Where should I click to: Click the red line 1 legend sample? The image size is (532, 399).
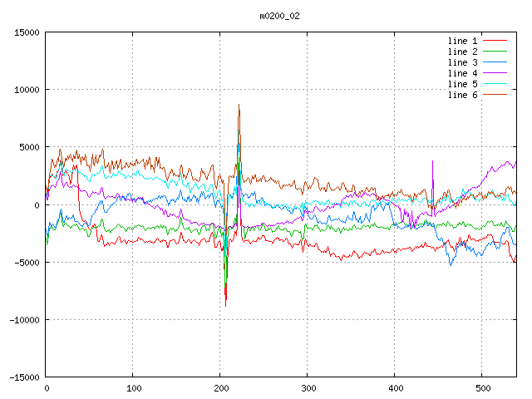[x=495, y=41]
